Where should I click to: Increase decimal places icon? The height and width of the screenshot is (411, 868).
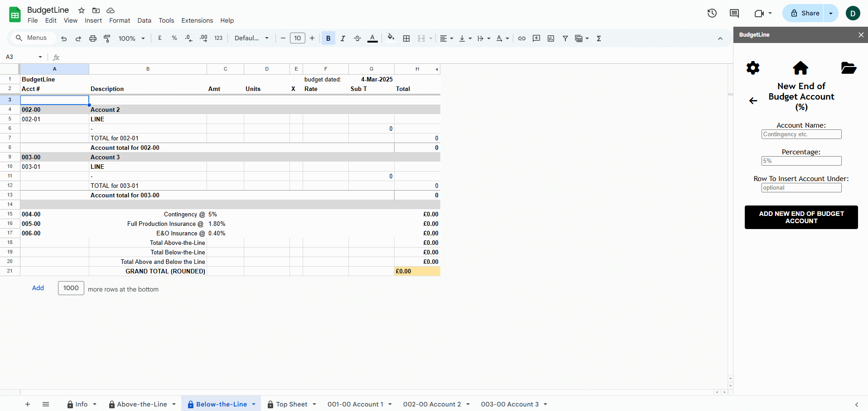[203, 38]
